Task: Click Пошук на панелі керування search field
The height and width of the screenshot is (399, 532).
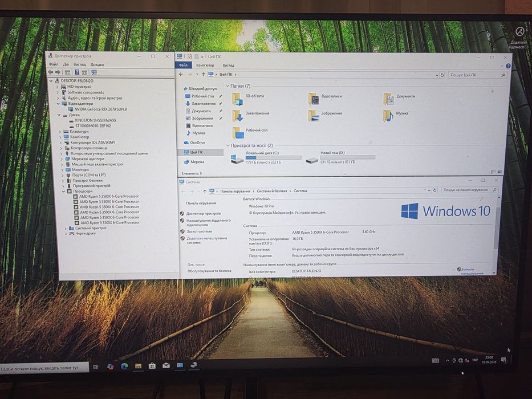Action: click(x=469, y=190)
